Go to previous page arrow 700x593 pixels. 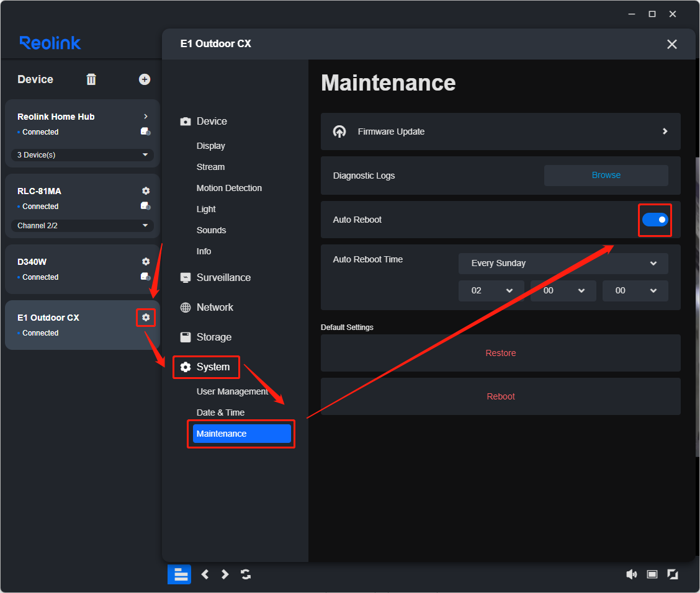click(205, 574)
